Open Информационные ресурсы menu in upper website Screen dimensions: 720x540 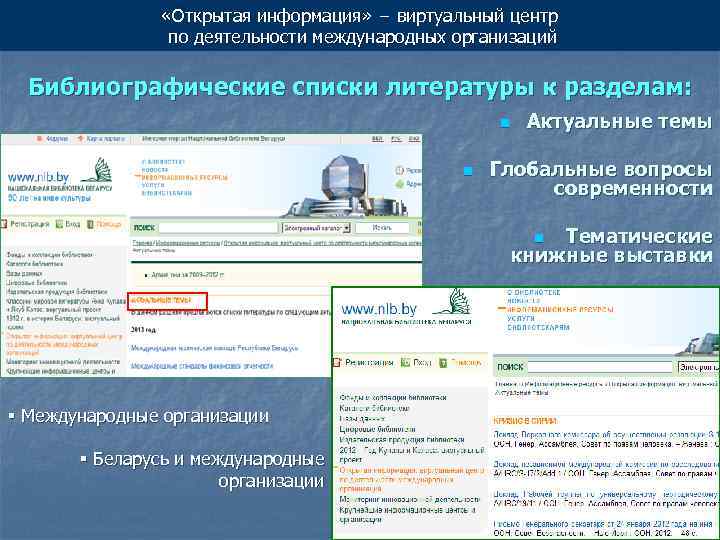pos(185,178)
